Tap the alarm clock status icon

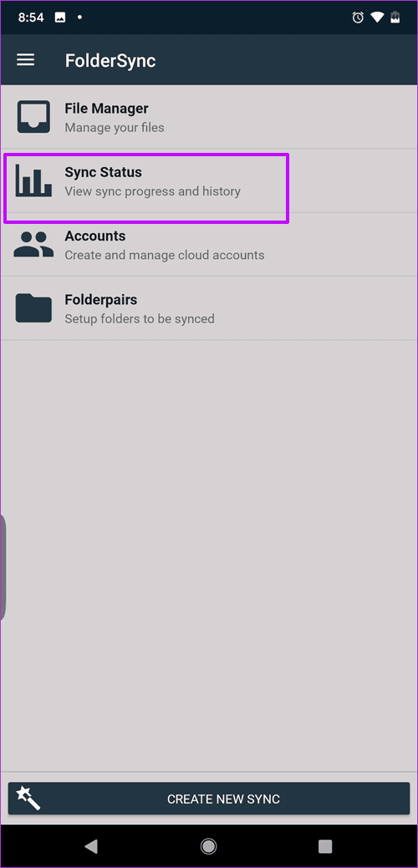[358, 18]
